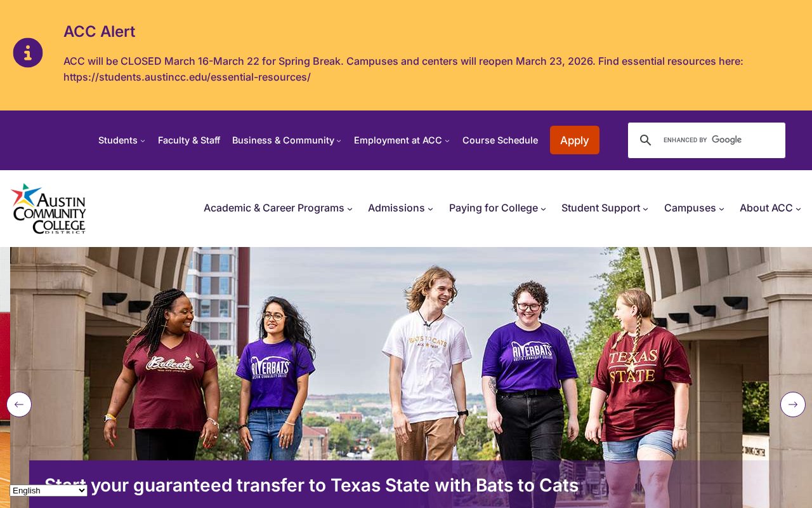Expand the Student Support menu

pyautogui.click(x=605, y=208)
